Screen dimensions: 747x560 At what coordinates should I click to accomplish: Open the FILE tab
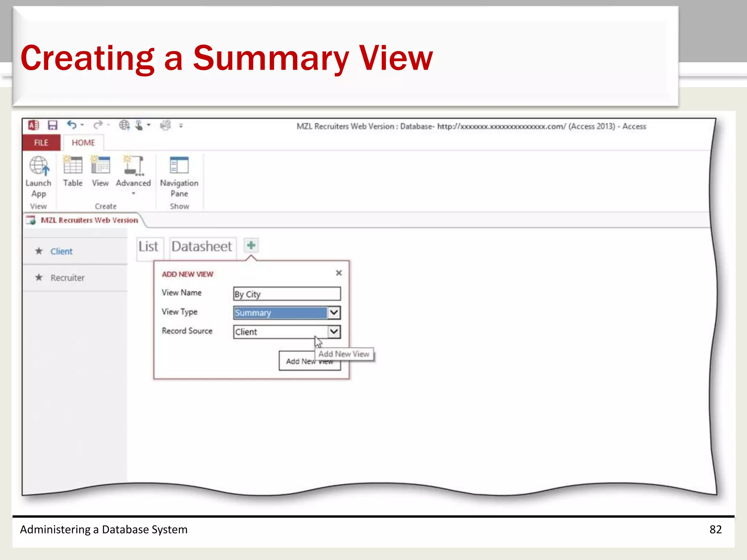(x=41, y=143)
